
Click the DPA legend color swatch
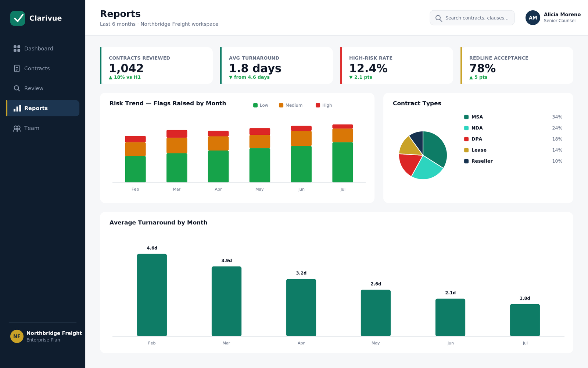point(466,139)
